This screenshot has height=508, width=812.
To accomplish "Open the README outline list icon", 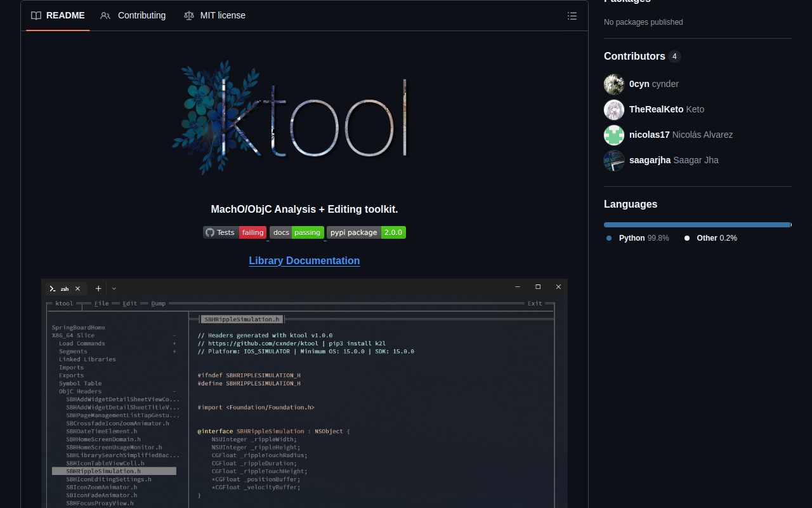I will [x=572, y=16].
